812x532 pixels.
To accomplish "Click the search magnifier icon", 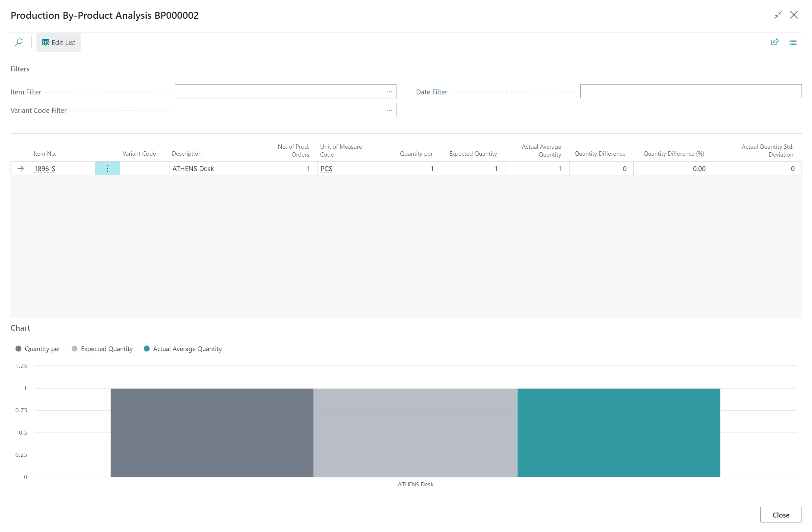I will 19,42.
